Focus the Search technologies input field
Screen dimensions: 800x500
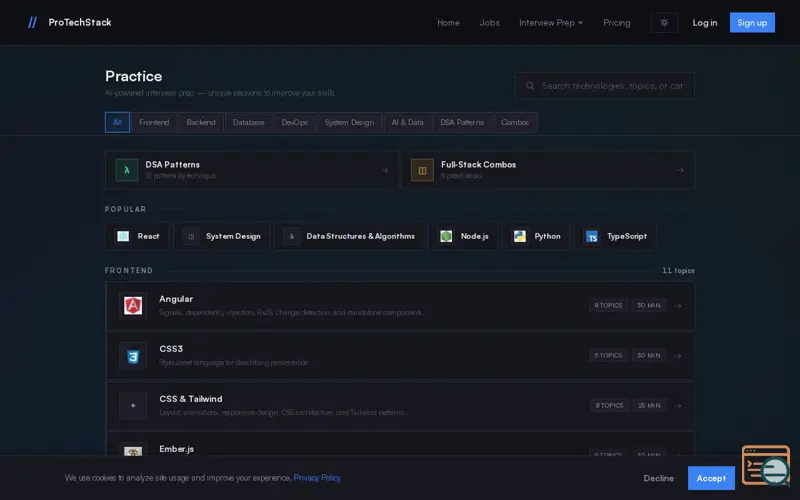(604, 86)
